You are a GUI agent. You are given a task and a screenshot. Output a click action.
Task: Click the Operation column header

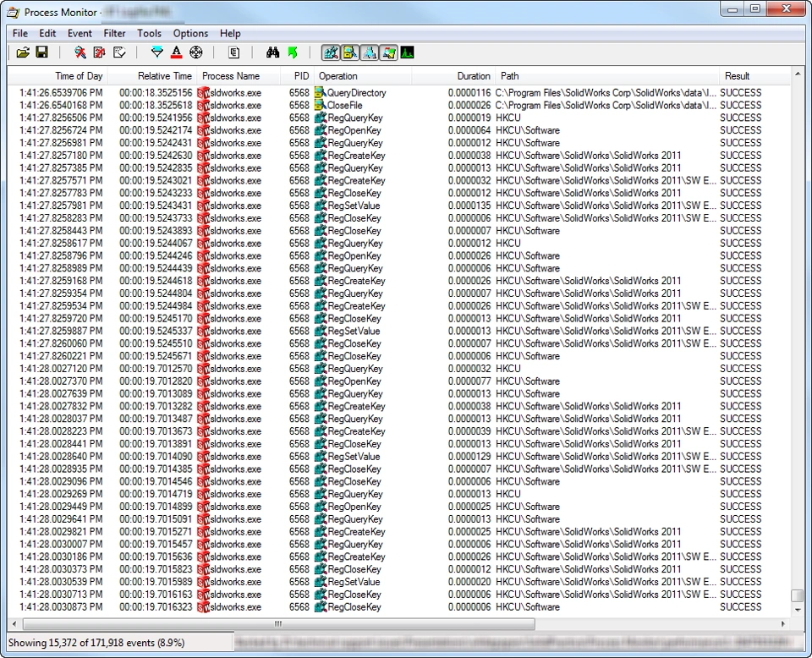pyautogui.click(x=363, y=76)
